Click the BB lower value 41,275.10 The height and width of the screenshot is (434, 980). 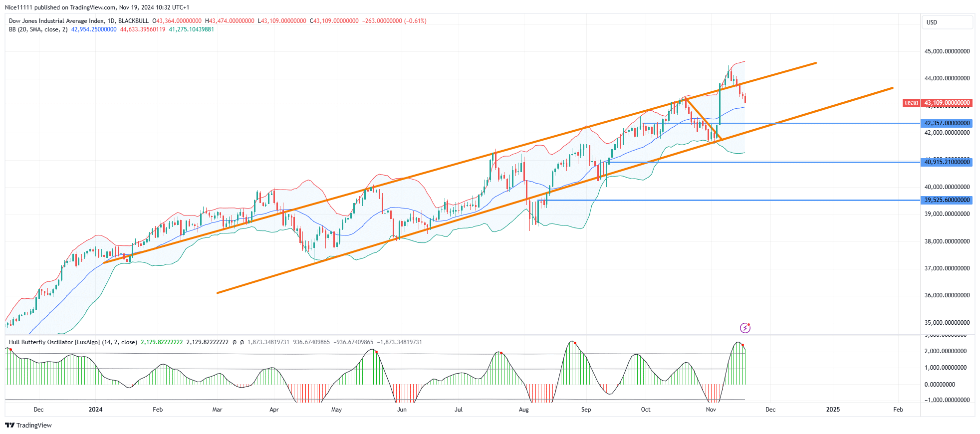coord(192,29)
